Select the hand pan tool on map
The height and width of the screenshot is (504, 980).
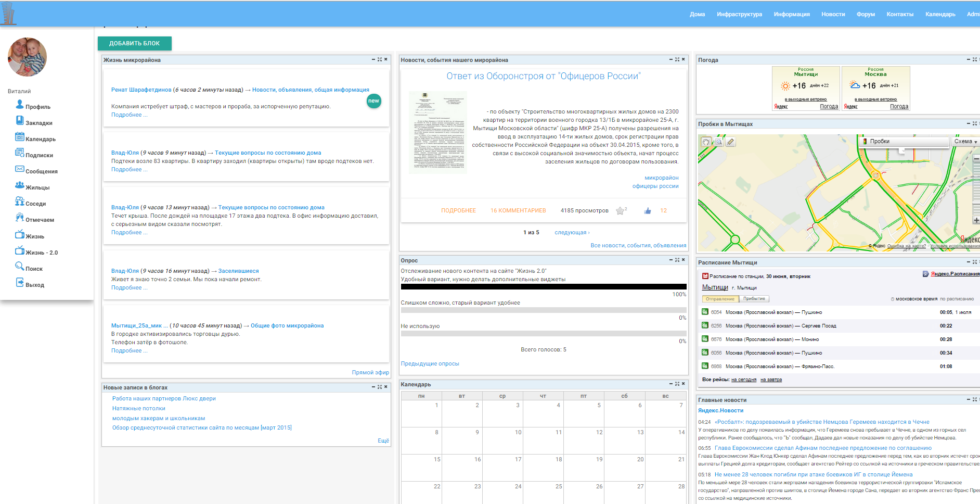[706, 142]
